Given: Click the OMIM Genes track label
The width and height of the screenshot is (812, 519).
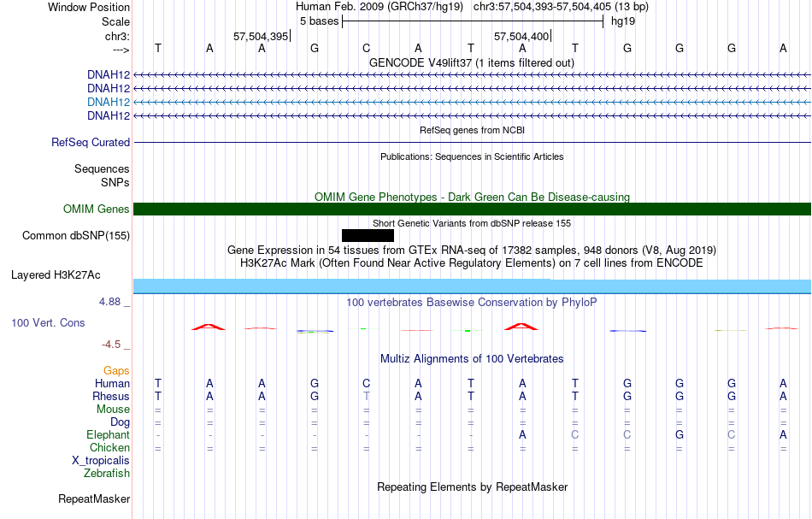Looking at the screenshot, I should point(97,209).
